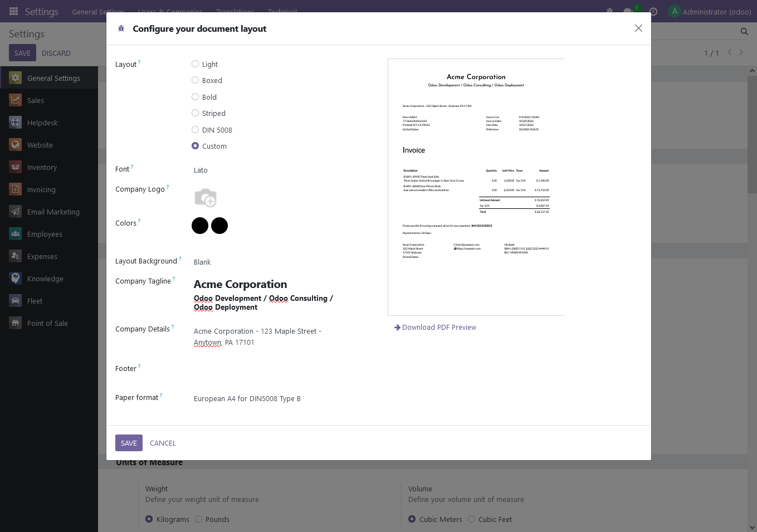The image size is (757, 532).
Task: Pick the first company brand color swatch
Action: [x=200, y=226]
